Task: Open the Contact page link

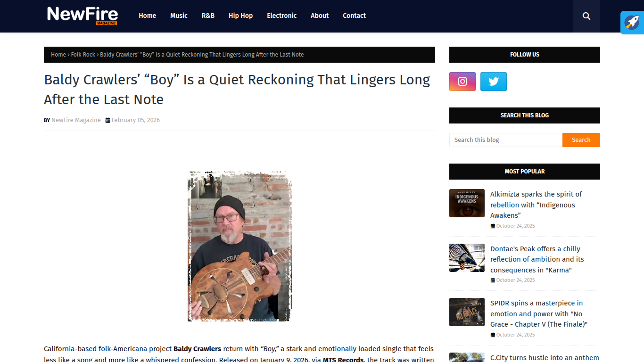Action: [354, 16]
